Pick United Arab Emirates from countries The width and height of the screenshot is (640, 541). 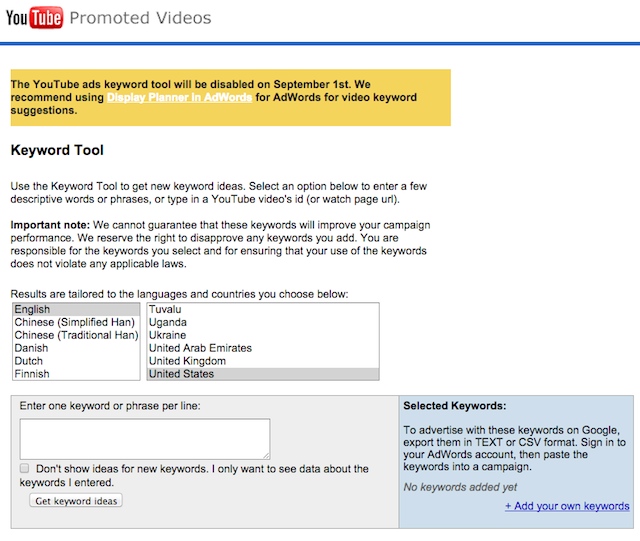[263, 348]
